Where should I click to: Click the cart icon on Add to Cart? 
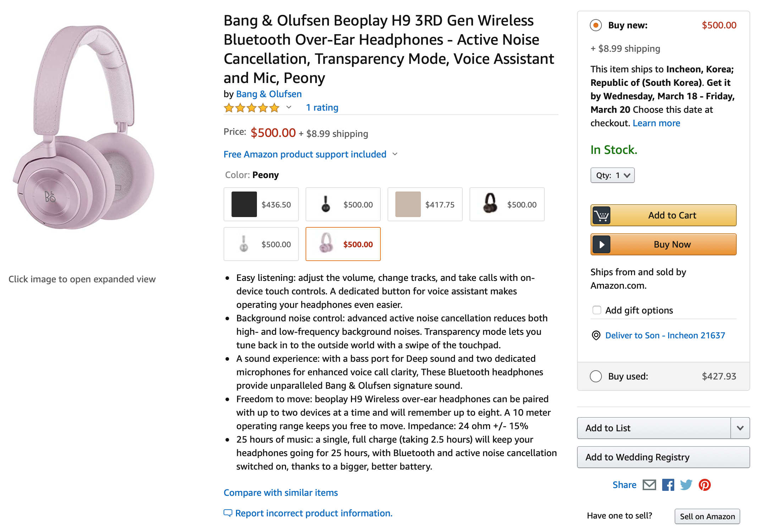point(601,215)
